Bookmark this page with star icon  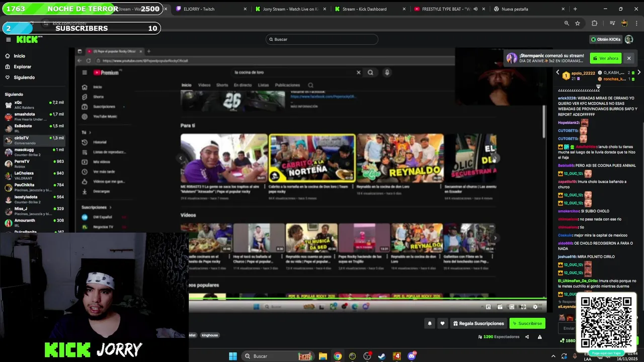point(578,23)
